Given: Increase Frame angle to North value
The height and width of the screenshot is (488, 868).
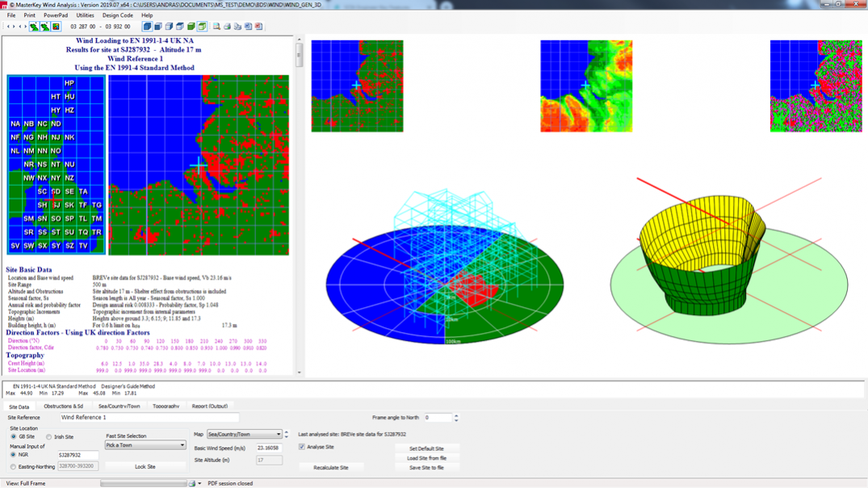Looking at the screenshot, I should point(456,415).
